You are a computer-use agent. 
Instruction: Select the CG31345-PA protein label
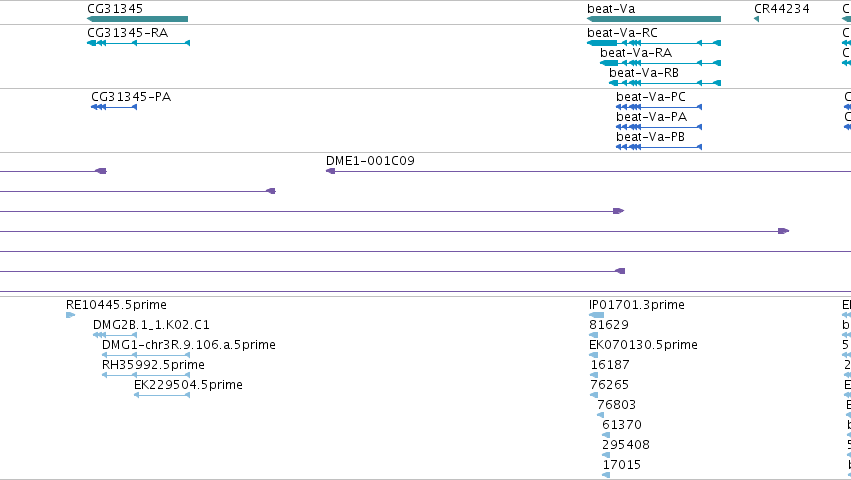point(131,97)
